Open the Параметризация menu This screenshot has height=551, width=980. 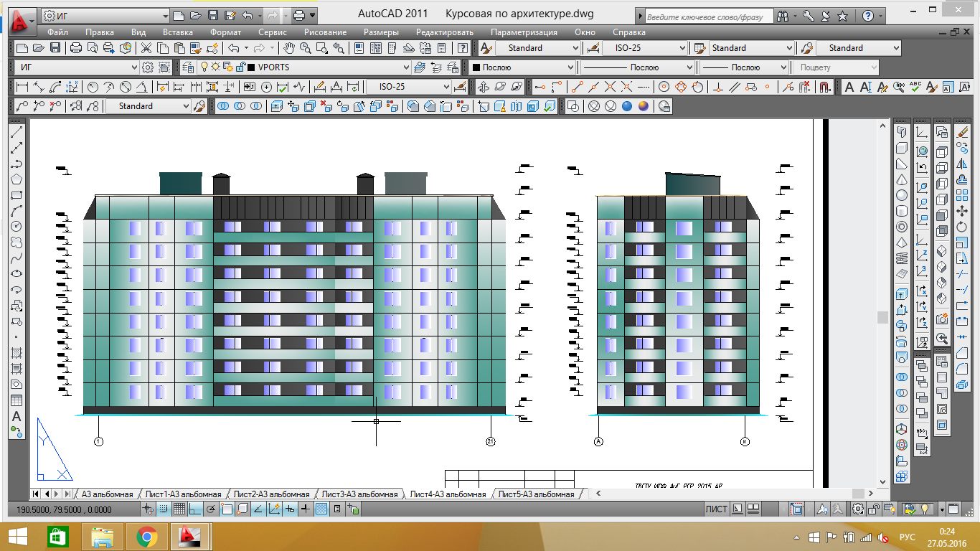coord(524,32)
